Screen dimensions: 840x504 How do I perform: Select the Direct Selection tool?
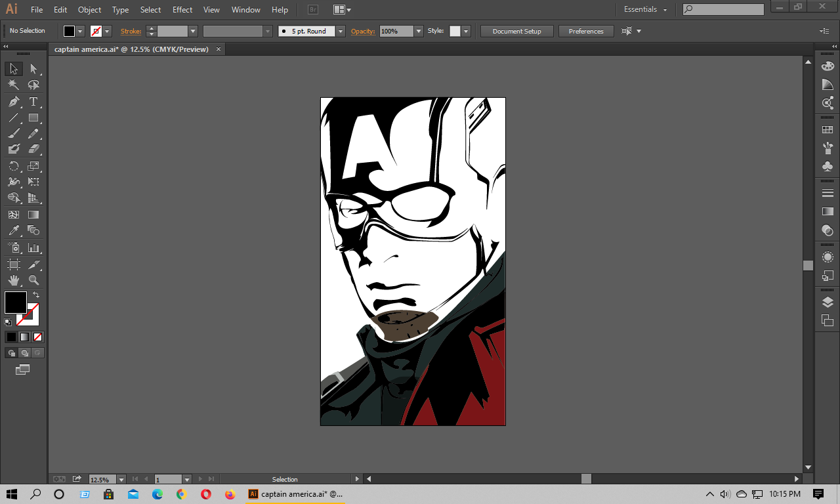33,69
